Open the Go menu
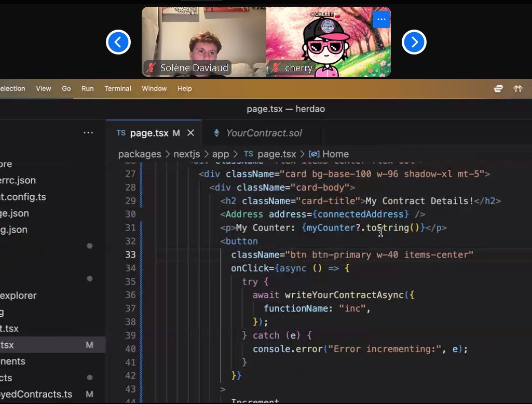 (x=66, y=89)
